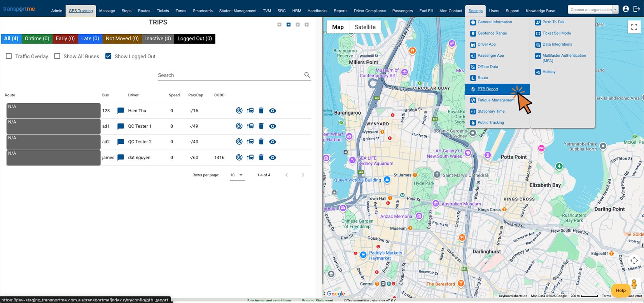Toggle eye visibility for QC Tester 2 row
Viewport: 644px width, 303px height.
[x=273, y=142]
